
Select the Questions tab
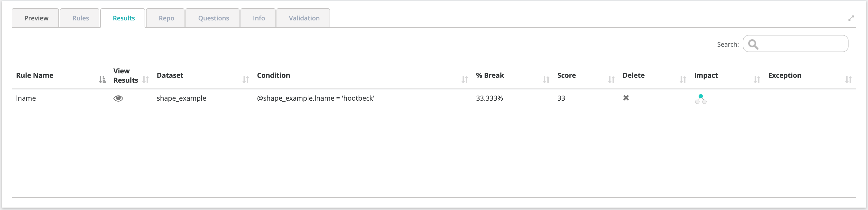coord(213,18)
